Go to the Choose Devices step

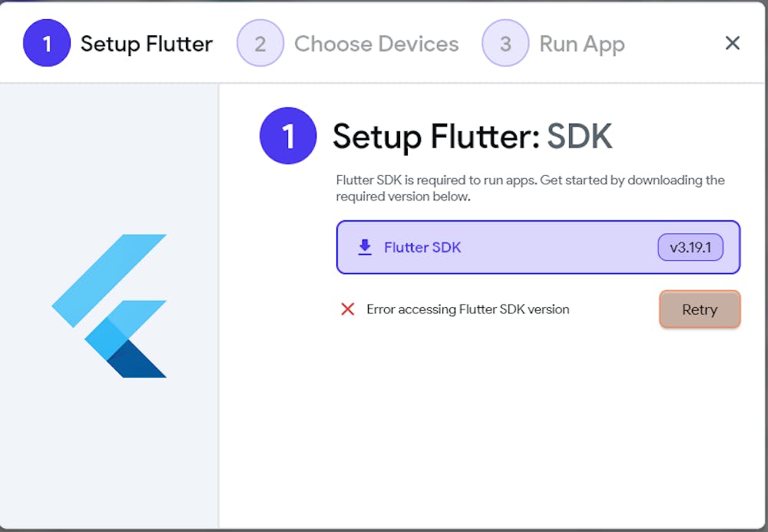tap(376, 44)
